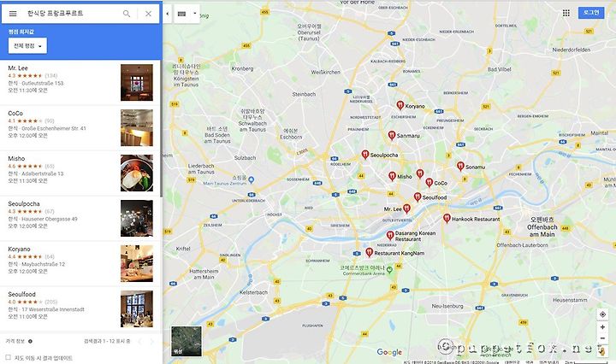Open the Mr. Lee search result
616x364 pixels.
pos(80,82)
